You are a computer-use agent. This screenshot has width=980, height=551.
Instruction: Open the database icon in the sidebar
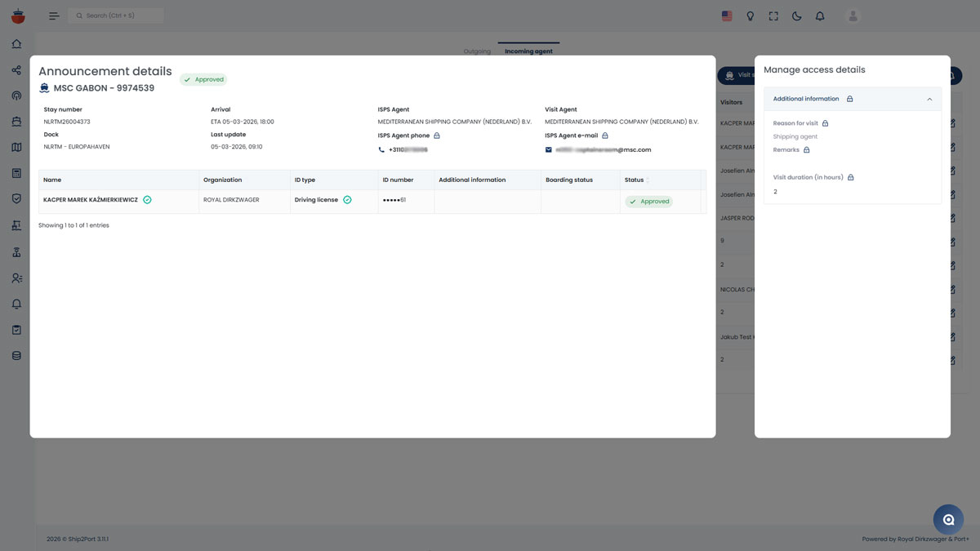click(17, 356)
